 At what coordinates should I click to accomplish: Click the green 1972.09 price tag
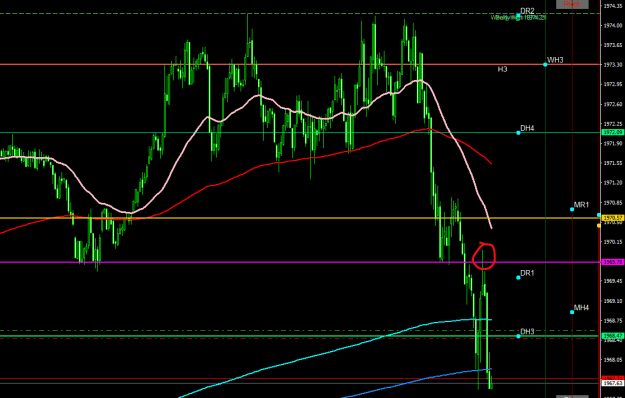613,132
